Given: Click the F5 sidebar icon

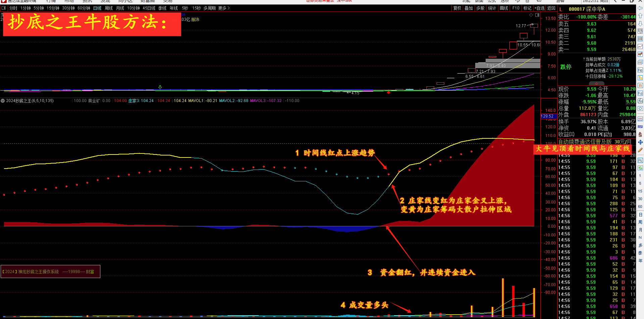Looking at the screenshot, I should point(640,161).
